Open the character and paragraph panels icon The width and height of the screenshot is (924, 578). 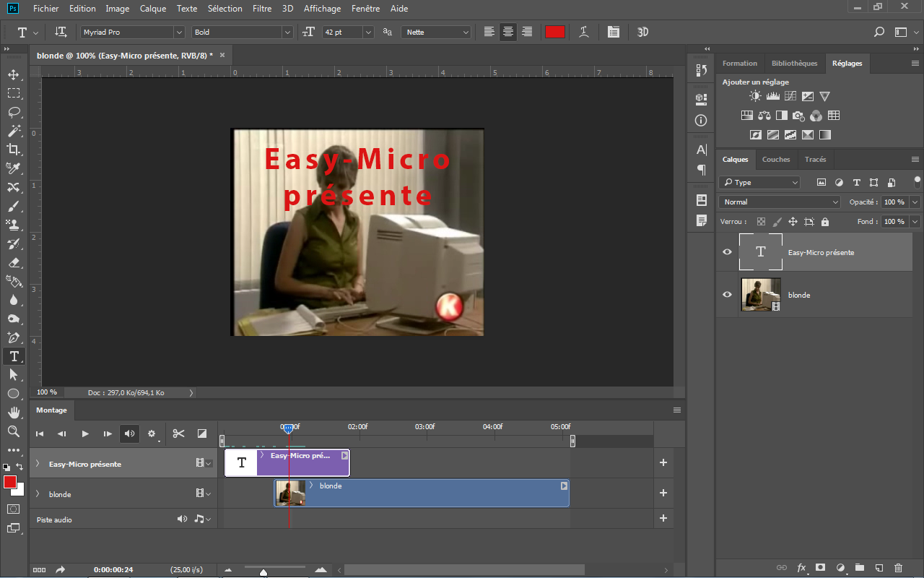(613, 32)
